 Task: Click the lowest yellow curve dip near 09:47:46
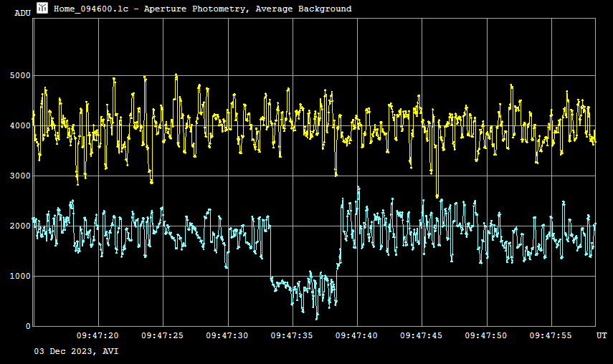coord(437,196)
